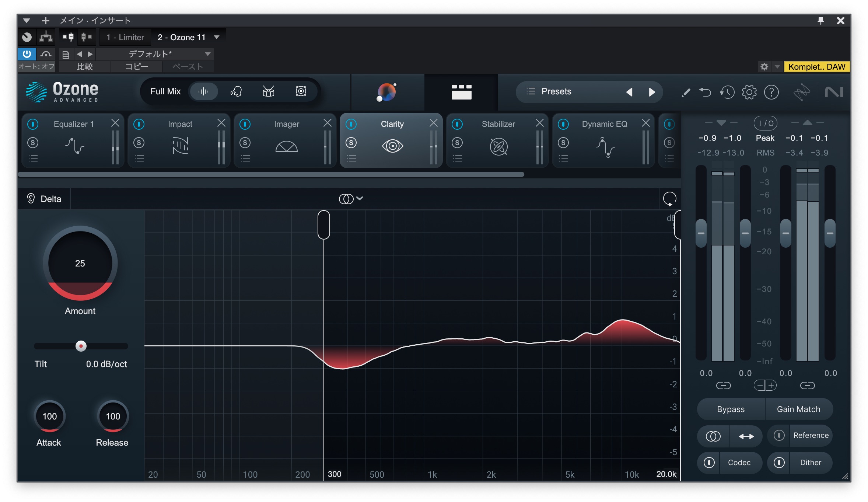This screenshot has width=868, height=502.
Task: Solo the Equalizer 1 module
Action: click(33, 143)
